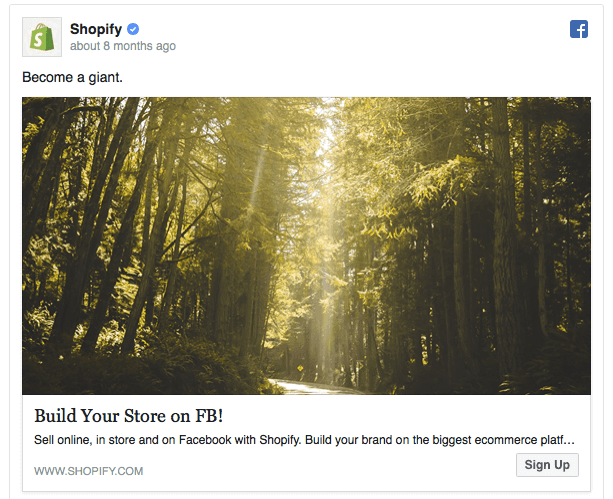This screenshot has height=499, width=613.
Task: Click the white link preview card footer
Action: (x=306, y=443)
